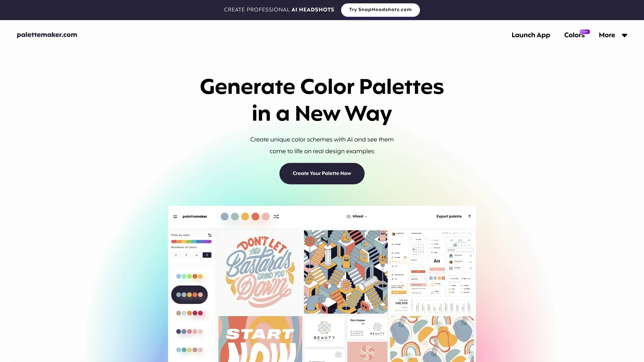Viewport: 644px width, 362px height.
Task: Click the filter slider icon in sidebar
Action: [x=210, y=235]
